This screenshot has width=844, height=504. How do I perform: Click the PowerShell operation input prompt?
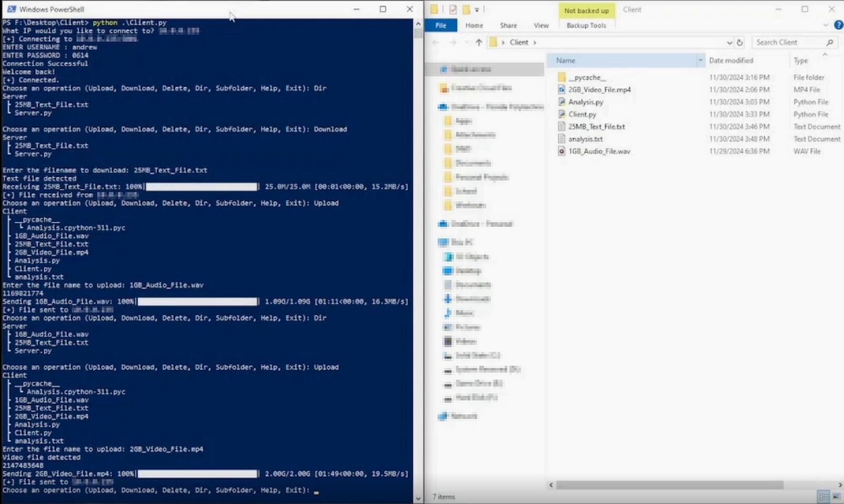pos(315,490)
